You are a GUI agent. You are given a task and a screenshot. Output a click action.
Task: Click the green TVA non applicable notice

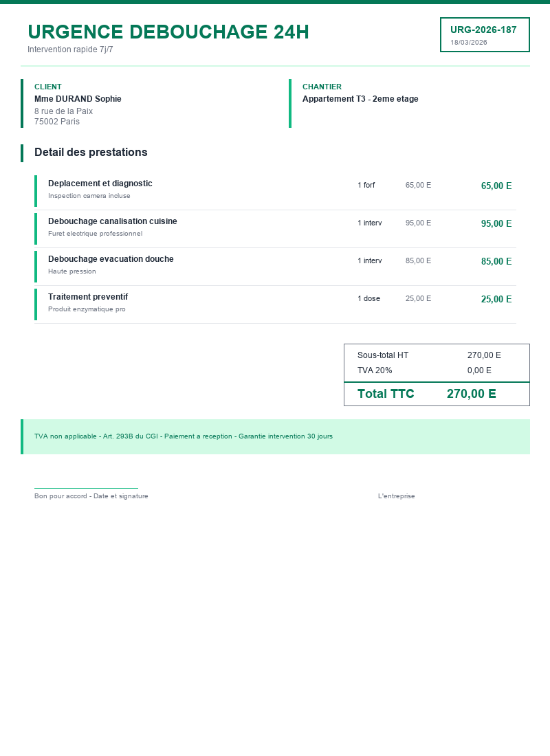(x=184, y=436)
